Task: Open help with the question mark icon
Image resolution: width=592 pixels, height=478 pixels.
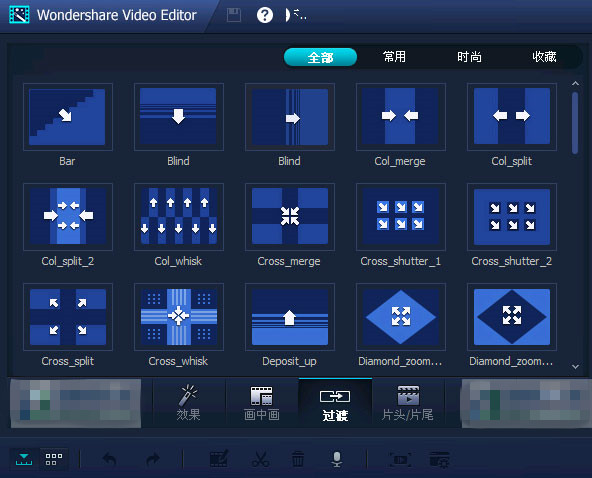Action: [265, 15]
